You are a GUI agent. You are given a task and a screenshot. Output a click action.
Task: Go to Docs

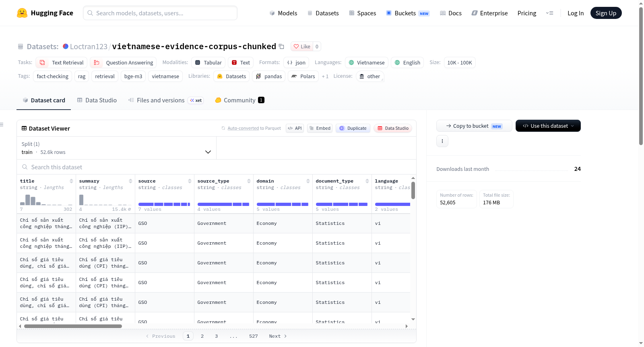(450, 13)
